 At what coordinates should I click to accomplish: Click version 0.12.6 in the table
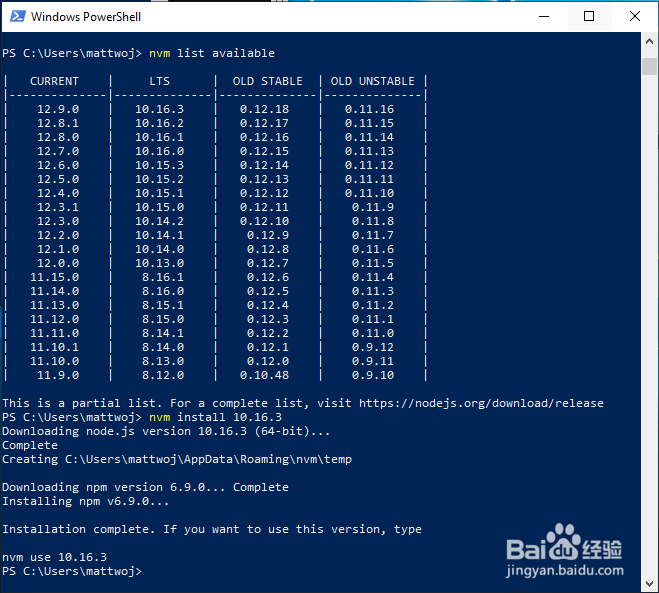(268, 277)
